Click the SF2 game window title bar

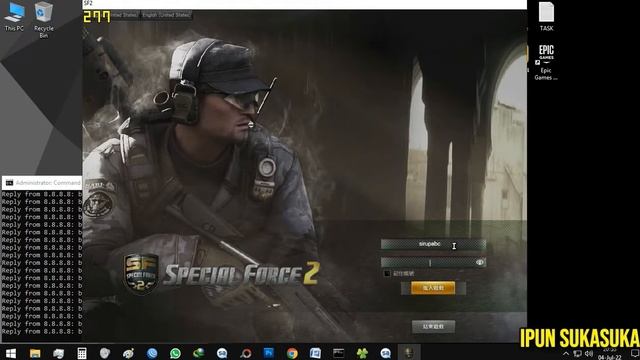click(304, 4)
